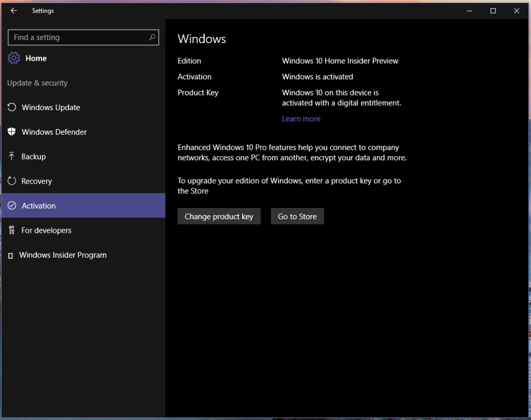
Task: Open the 'Learn more' link
Action: click(301, 119)
